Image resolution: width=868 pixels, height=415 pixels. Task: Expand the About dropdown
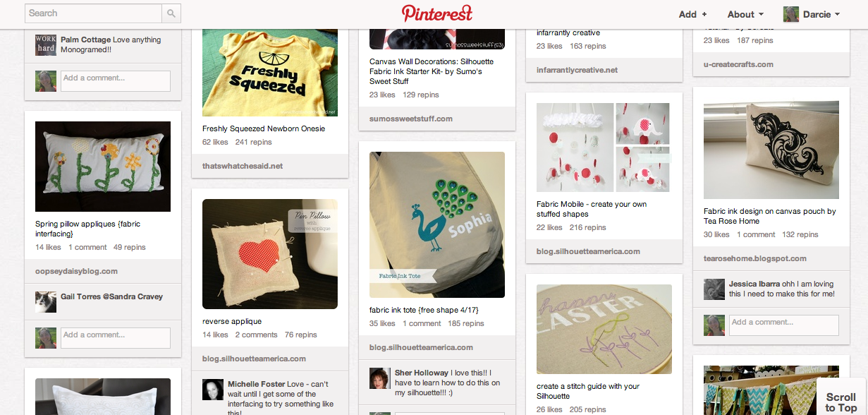click(x=745, y=14)
